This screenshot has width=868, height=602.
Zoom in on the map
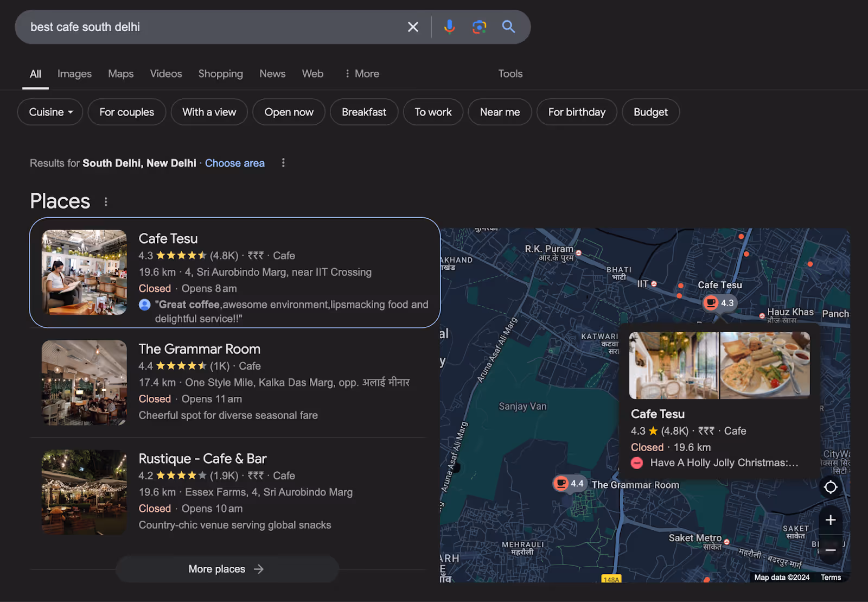[831, 520]
